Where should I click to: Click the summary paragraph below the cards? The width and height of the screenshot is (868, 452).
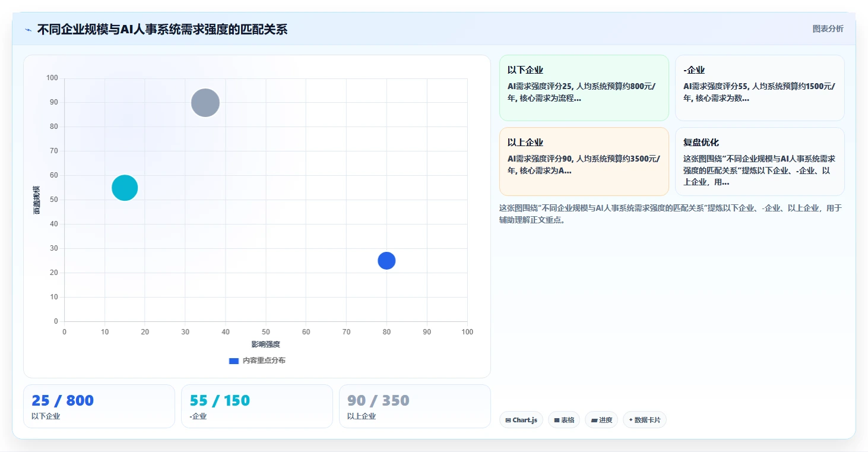(671, 214)
